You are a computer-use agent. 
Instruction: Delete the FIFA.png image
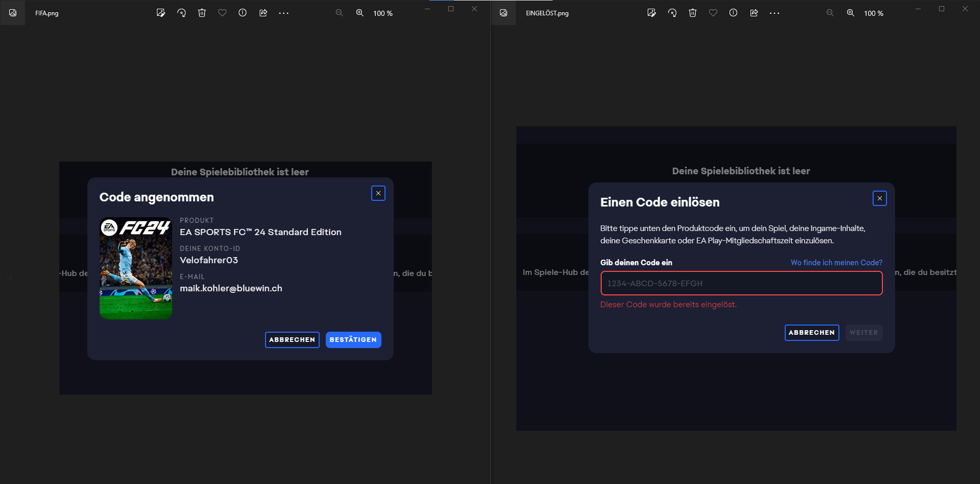click(202, 13)
